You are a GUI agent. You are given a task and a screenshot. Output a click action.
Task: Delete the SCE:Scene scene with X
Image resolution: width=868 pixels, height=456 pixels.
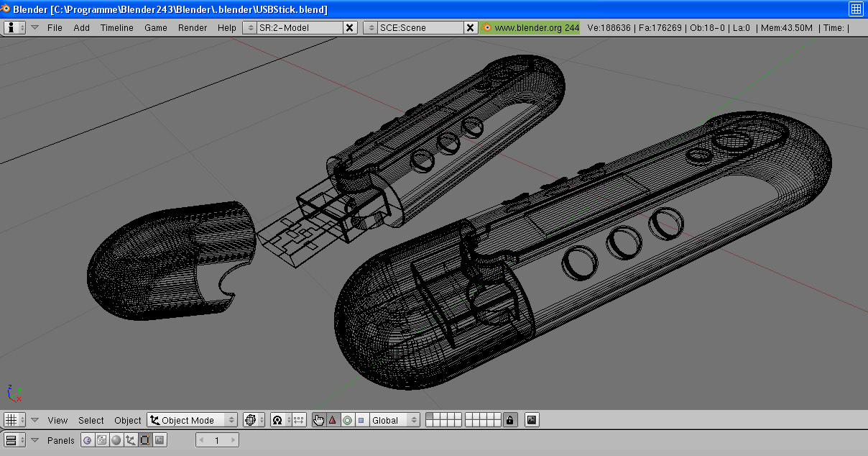click(471, 27)
